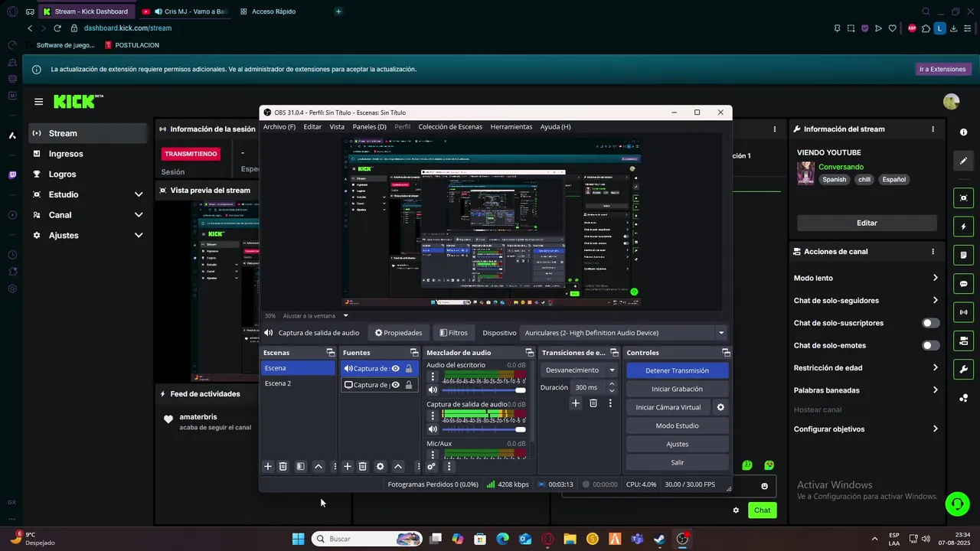The height and width of the screenshot is (551, 980).
Task: Delete selected scene using Escenas trash icon
Action: coord(283,466)
